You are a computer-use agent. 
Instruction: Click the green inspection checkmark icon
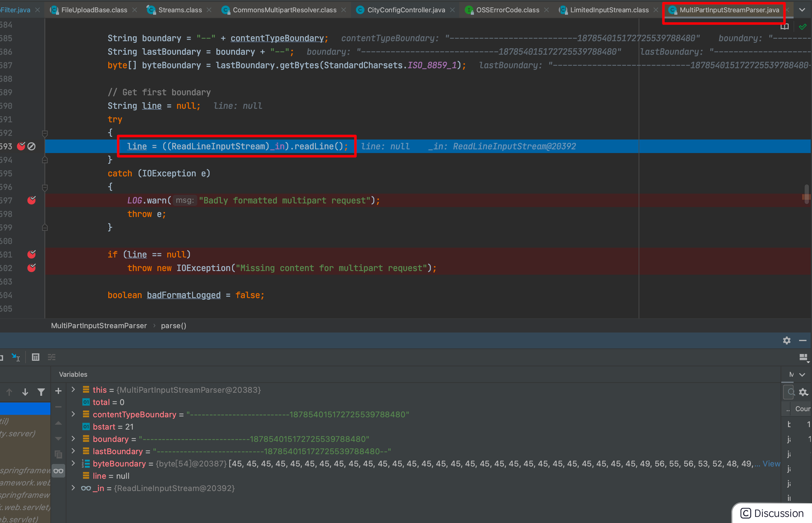[x=802, y=27]
